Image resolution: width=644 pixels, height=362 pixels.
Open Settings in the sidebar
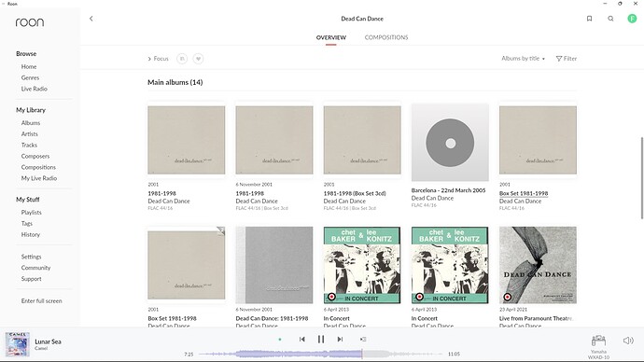(x=31, y=257)
